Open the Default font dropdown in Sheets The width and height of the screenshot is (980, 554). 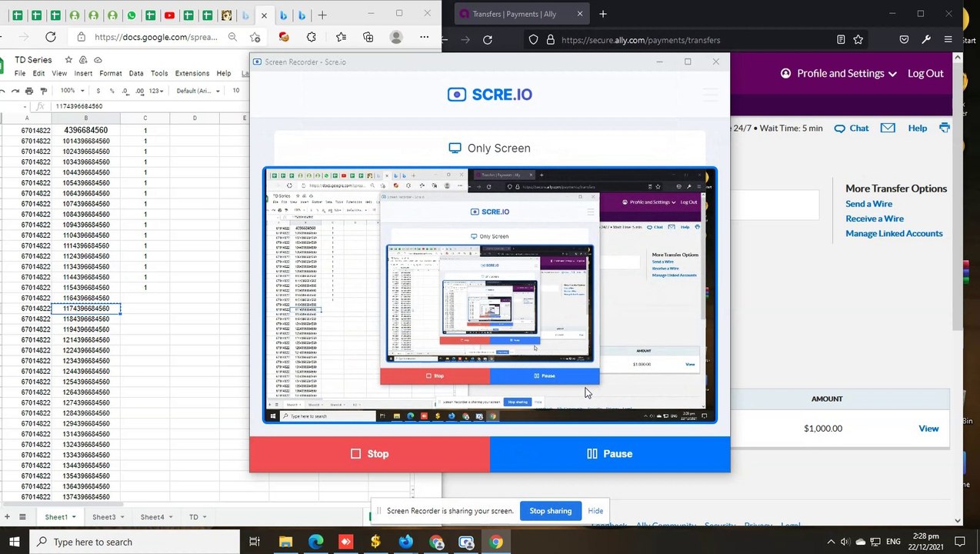[x=198, y=91]
